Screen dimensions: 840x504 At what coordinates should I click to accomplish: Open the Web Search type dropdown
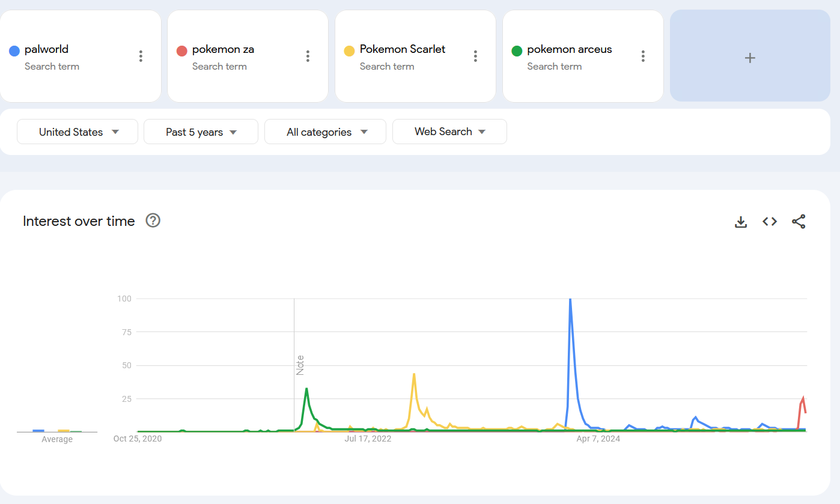(449, 132)
